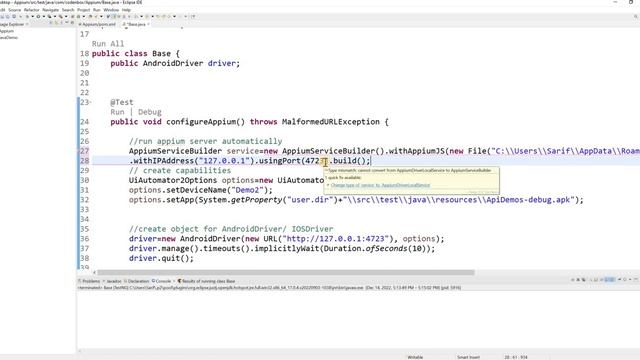Image resolution: width=640 pixels, height=360 pixels.
Task: Click the 'public class Base {' declaration
Action: pos(136,53)
